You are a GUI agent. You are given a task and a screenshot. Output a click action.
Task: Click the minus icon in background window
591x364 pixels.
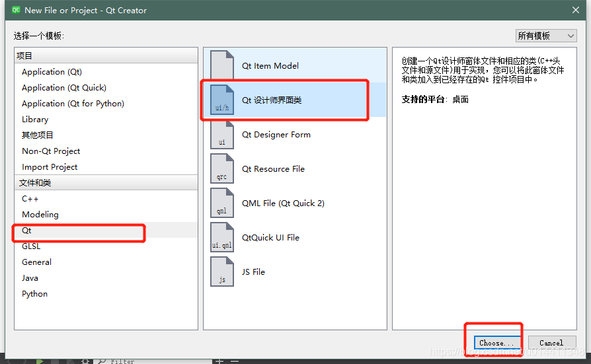(x=235, y=361)
